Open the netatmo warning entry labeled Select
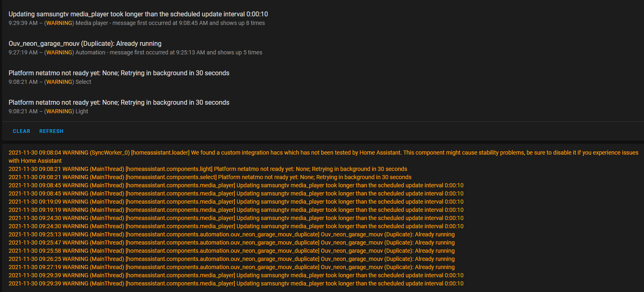Viewport: 644px width, 292px height. (119, 77)
